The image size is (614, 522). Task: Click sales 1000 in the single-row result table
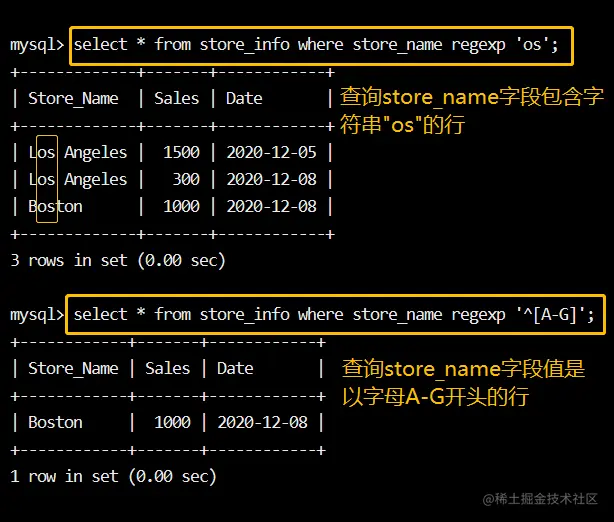(172, 423)
